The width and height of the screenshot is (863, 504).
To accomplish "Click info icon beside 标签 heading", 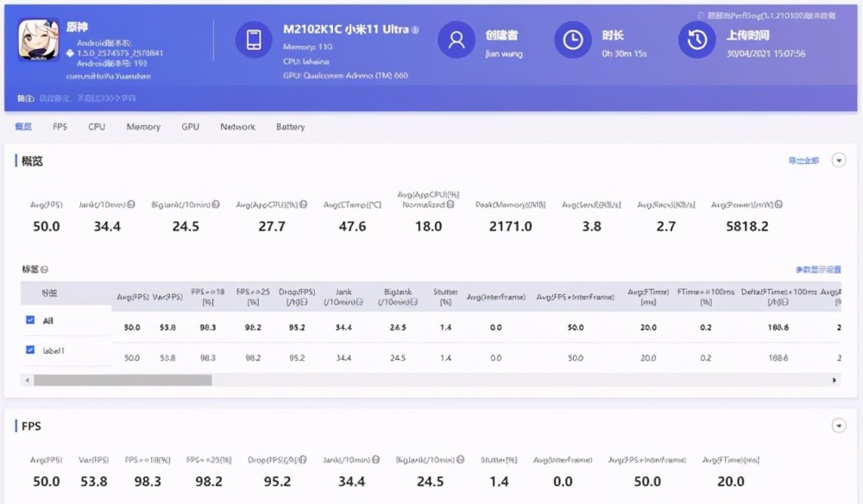I will tap(45, 269).
